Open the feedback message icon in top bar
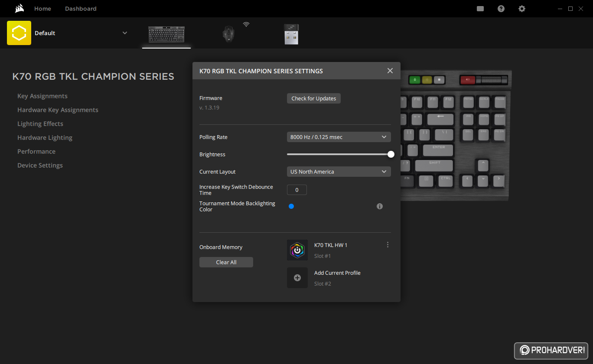The width and height of the screenshot is (593, 364). (x=480, y=9)
